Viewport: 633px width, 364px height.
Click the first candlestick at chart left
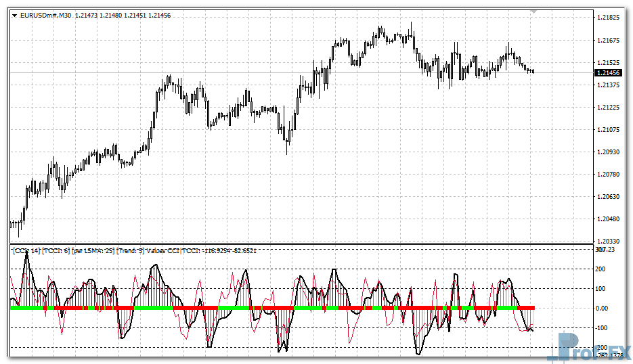11,224
